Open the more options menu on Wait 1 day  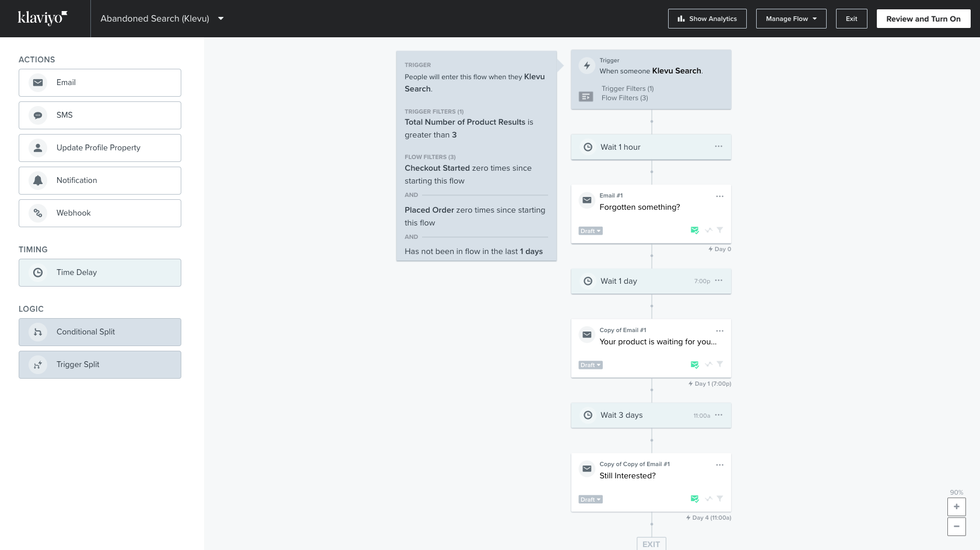click(719, 280)
